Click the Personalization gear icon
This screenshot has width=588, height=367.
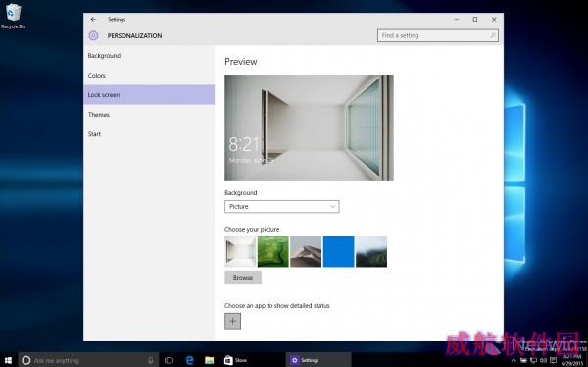click(x=93, y=35)
